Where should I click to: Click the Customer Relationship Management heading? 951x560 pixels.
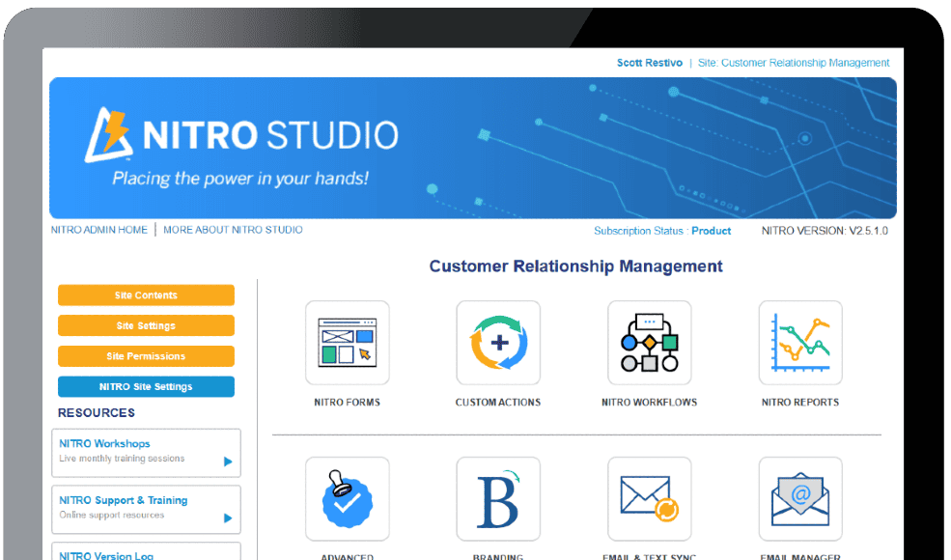[x=575, y=266]
